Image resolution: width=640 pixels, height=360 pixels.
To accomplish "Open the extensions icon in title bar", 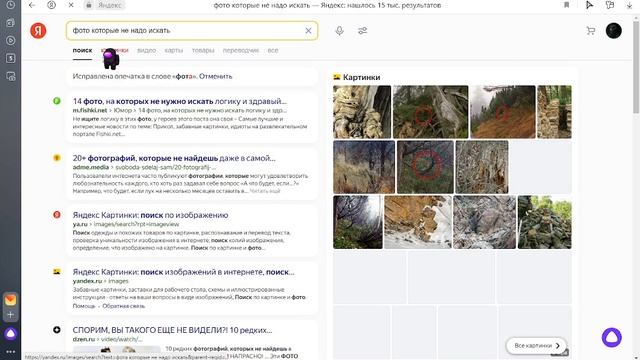I will tap(610, 5).
